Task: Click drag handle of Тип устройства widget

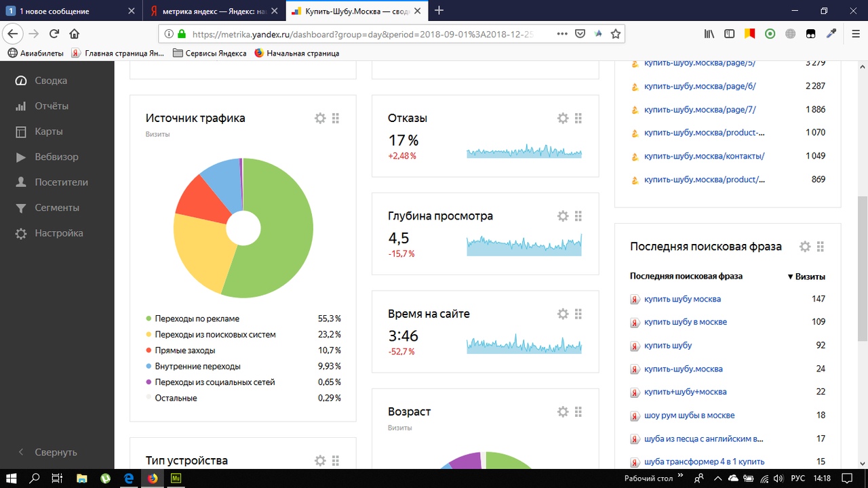Action: point(336,461)
